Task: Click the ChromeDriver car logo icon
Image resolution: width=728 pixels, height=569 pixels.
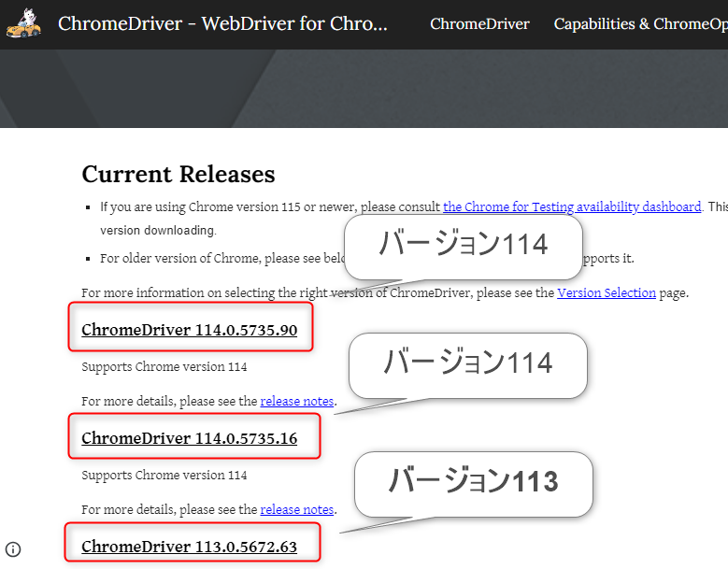Action: [23, 23]
